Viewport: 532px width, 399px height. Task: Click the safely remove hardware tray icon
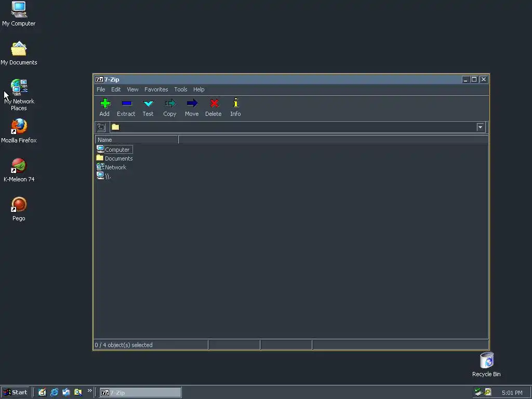[x=478, y=392]
